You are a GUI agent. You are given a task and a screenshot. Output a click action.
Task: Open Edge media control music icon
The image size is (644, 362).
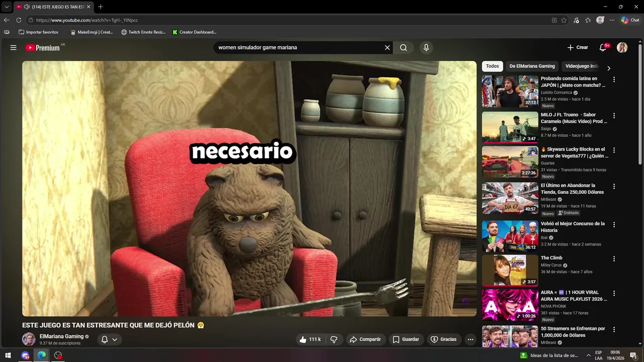click(x=576, y=20)
